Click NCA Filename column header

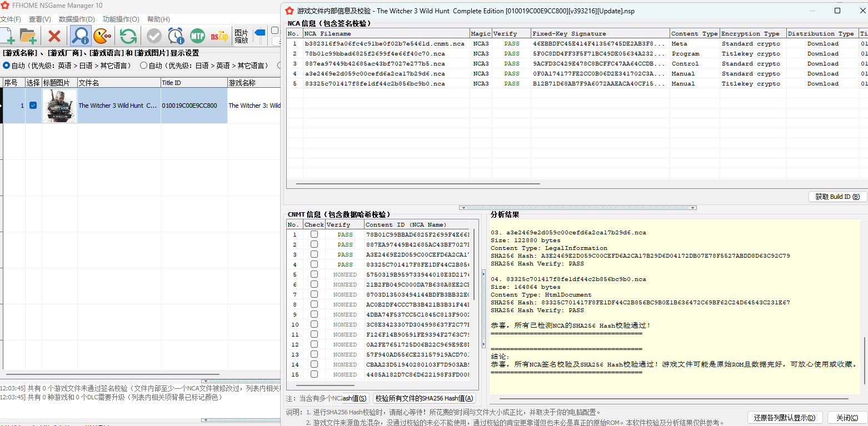(x=386, y=33)
